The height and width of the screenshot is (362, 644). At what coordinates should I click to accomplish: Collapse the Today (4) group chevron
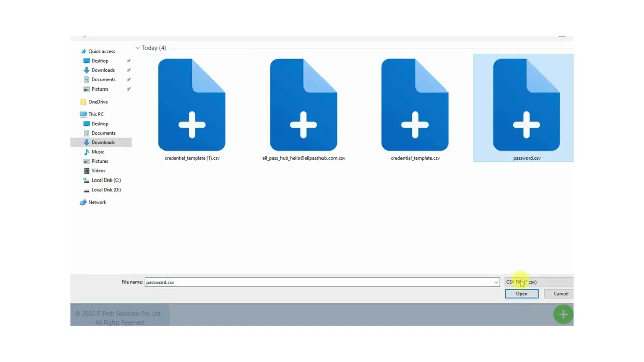click(138, 48)
